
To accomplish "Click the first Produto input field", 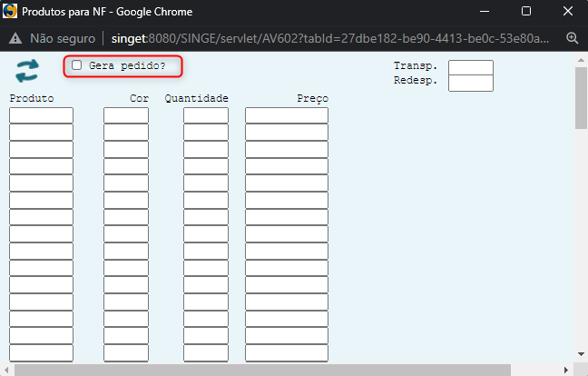I will (41, 115).
